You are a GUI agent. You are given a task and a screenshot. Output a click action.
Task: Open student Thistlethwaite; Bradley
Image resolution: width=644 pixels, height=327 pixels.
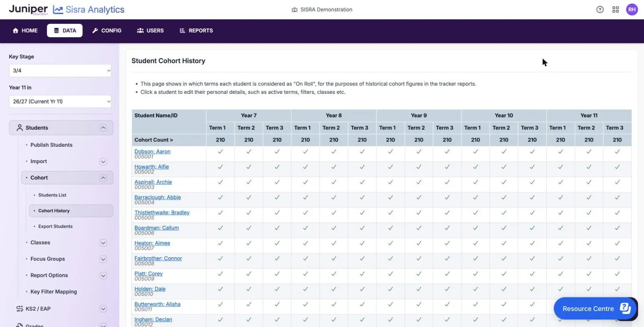tap(162, 212)
